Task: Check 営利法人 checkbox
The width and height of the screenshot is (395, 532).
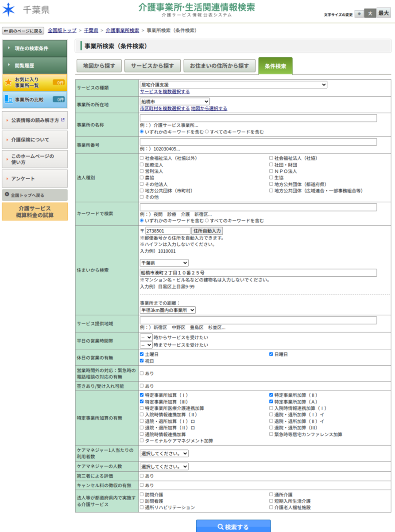Action: coord(142,171)
